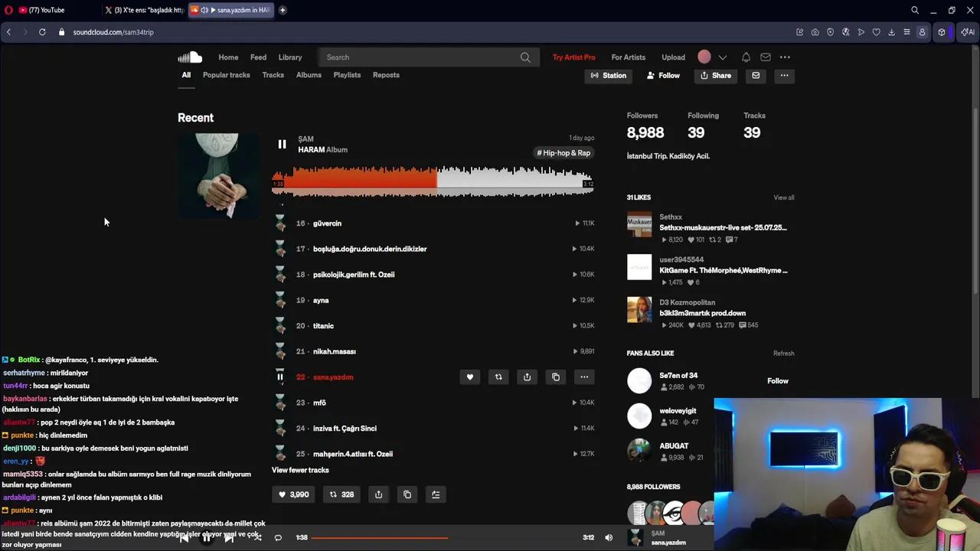Click the search magnifier icon
Viewport: 980px width, 551px height.
point(525,57)
